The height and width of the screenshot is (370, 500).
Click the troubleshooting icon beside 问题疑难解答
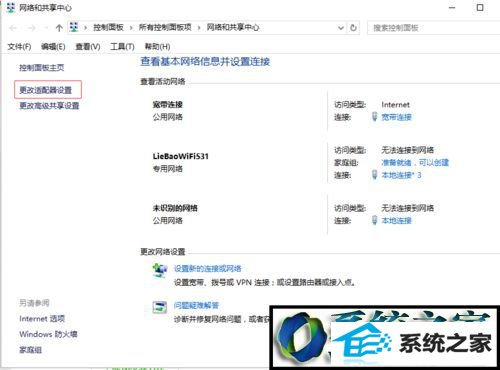pyautogui.click(x=160, y=307)
